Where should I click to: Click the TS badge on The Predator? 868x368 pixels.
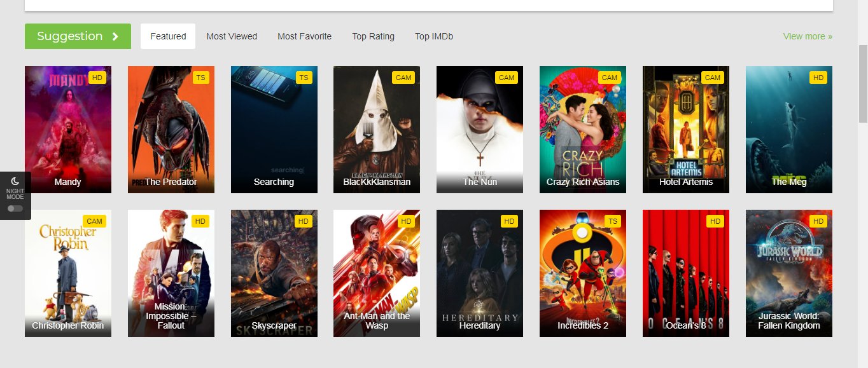tap(200, 78)
